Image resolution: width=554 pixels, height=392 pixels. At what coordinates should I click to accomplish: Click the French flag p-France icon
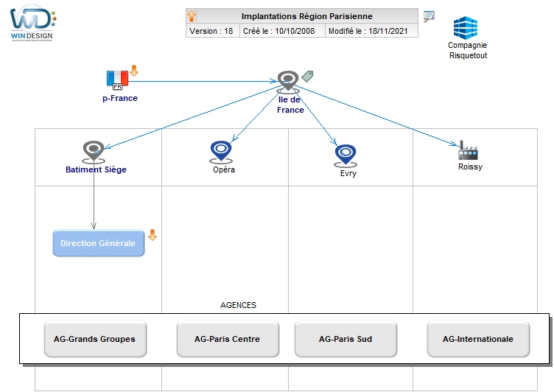pos(117,80)
